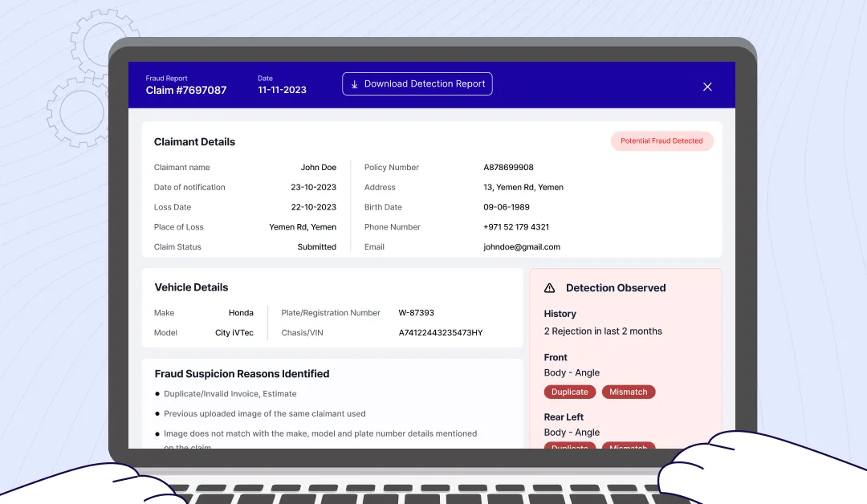Select the Mismatch tag under Front
This screenshot has width=867, height=504.
628,392
